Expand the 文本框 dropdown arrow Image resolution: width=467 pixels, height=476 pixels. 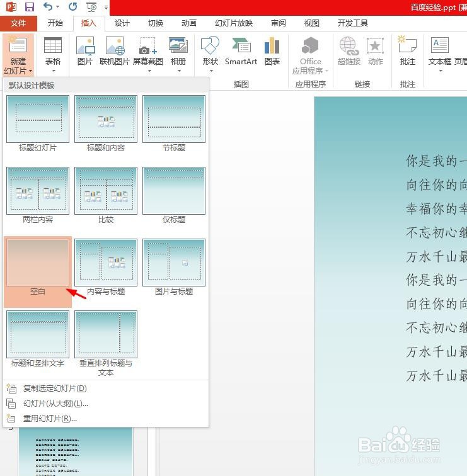point(441,71)
